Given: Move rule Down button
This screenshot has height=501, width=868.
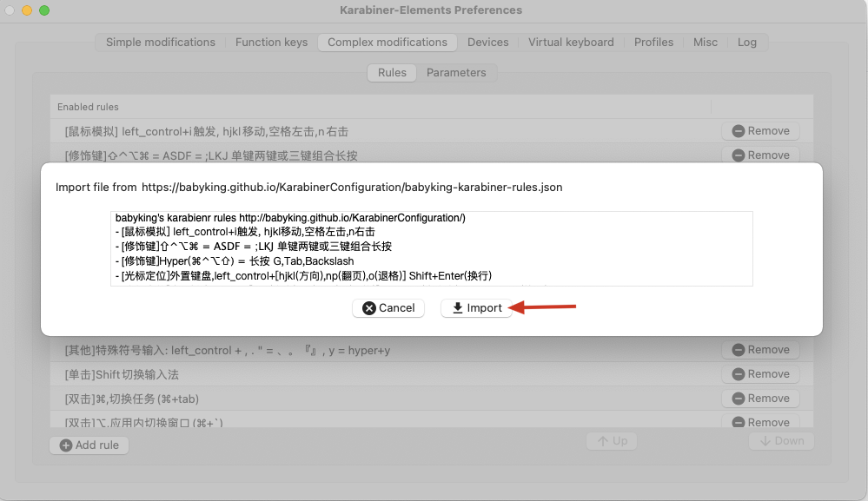Looking at the screenshot, I should [782, 441].
